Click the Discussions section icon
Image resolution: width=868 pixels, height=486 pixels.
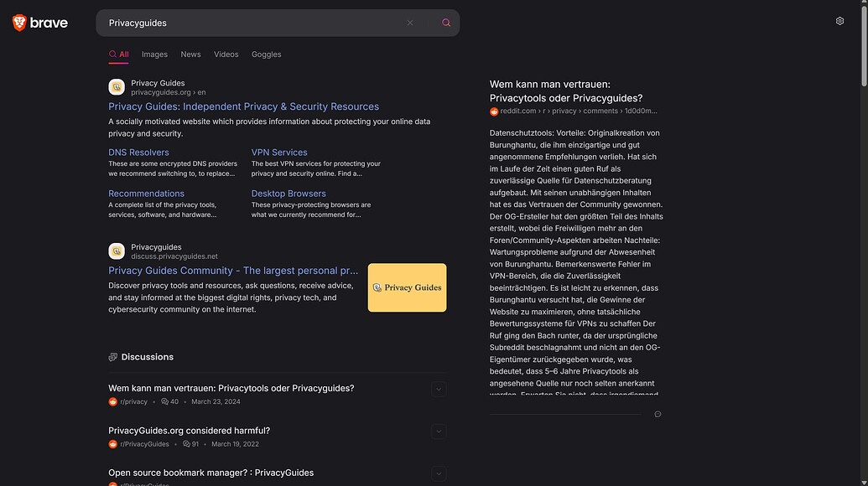(x=112, y=356)
